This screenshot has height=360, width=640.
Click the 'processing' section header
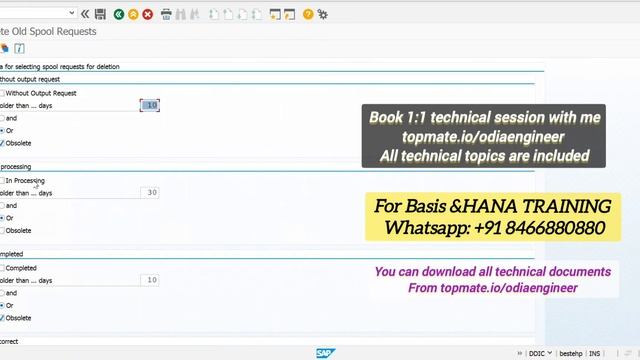(16, 167)
